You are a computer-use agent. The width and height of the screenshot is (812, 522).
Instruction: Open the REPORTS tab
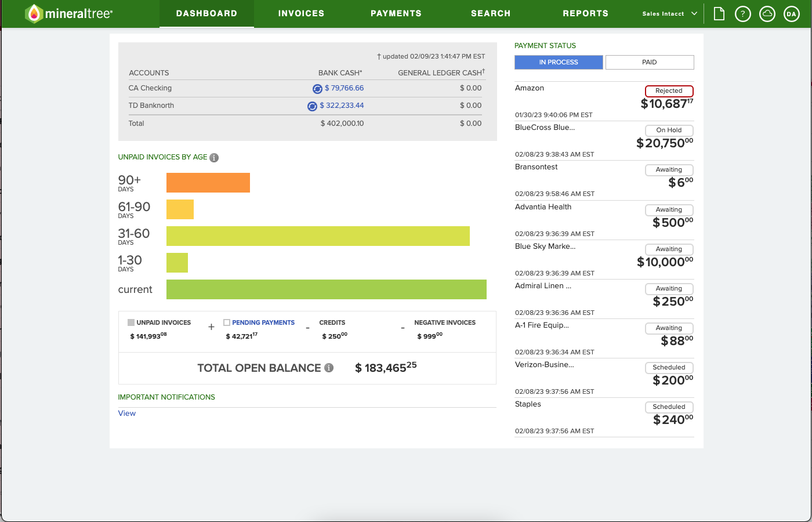point(586,13)
